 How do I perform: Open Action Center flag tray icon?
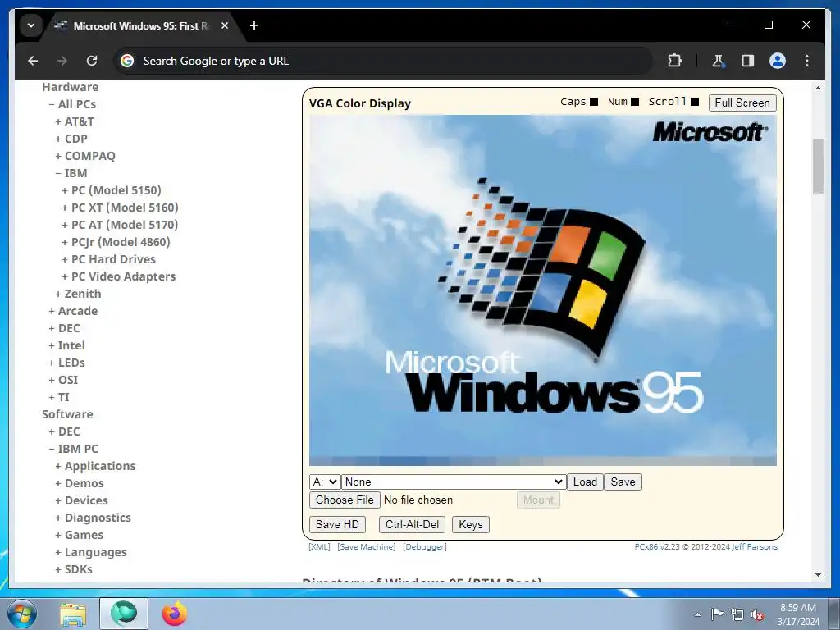pyautogui.click(x=717, y=614)
